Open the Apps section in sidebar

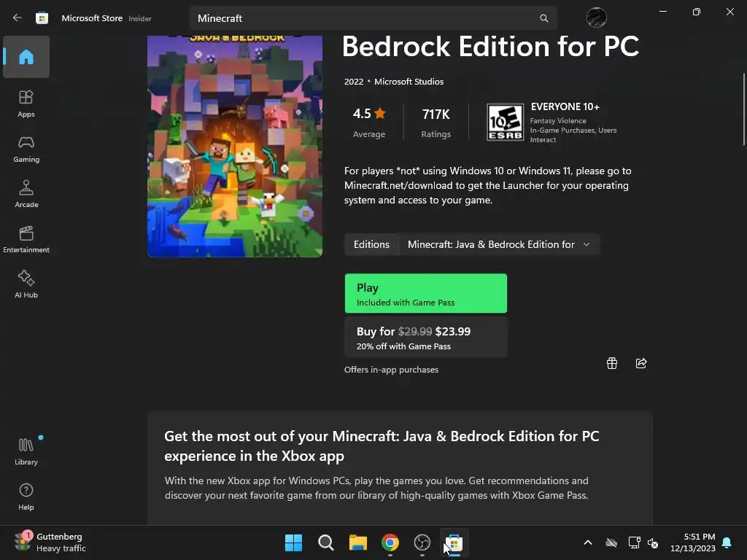[x=26, y=104]
